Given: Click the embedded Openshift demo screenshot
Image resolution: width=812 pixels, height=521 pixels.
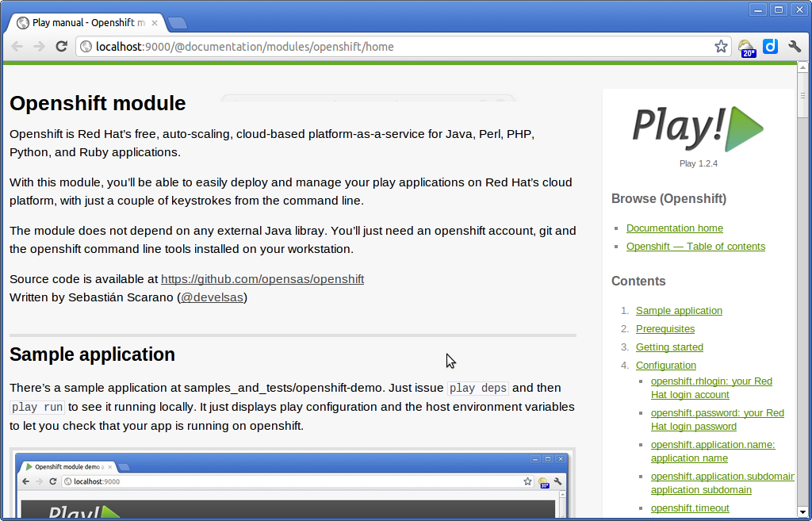Looking at the screenshot, I should pos(293,484).
